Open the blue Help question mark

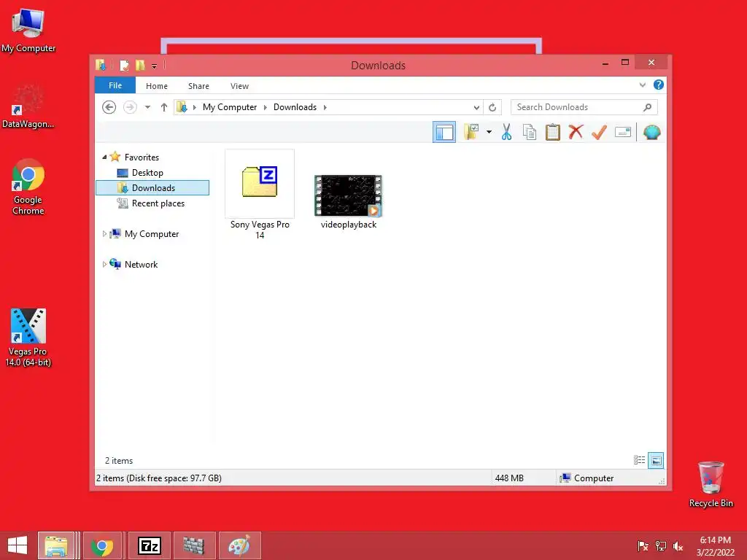[659, 85]
